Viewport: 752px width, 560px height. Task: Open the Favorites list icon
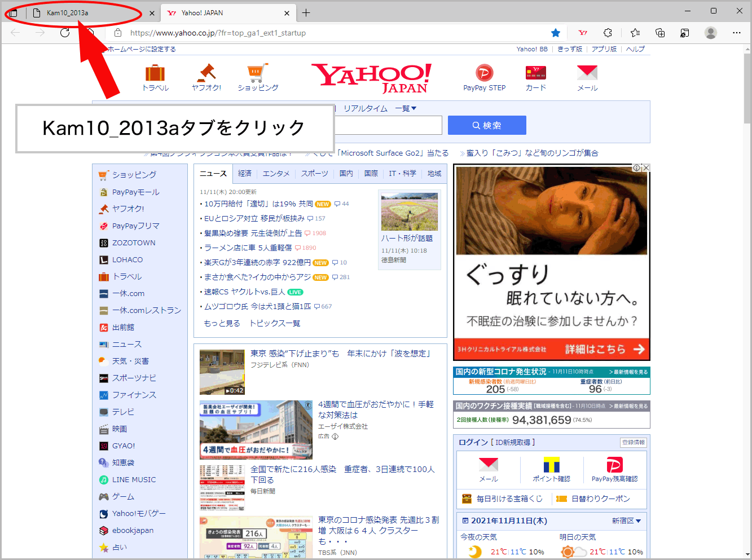click(635, 33)
